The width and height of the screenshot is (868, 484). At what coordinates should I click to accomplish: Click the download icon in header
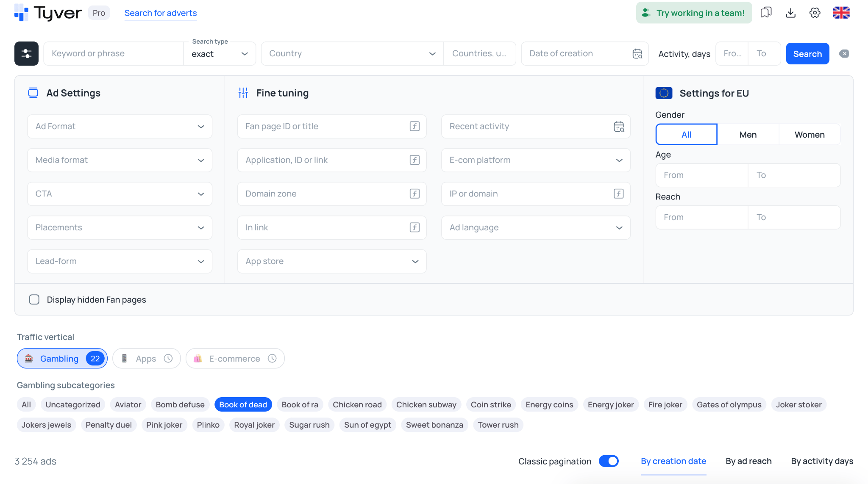pyautogui.click(x=790, y=13)
